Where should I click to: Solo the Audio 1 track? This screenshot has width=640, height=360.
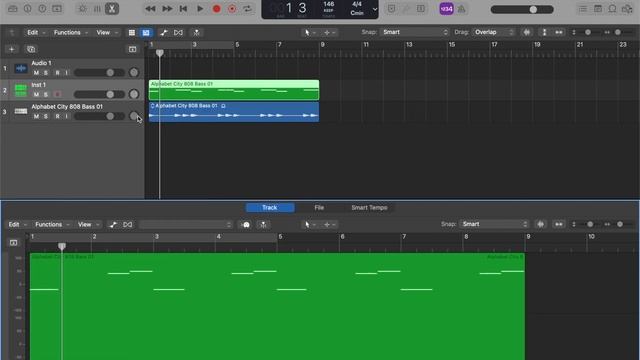point(46,73)
